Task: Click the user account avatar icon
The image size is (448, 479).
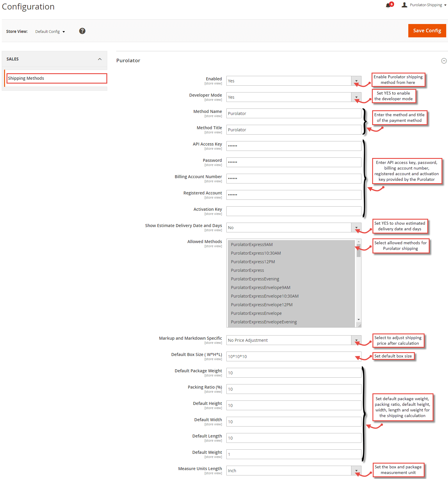Action: 404,5
